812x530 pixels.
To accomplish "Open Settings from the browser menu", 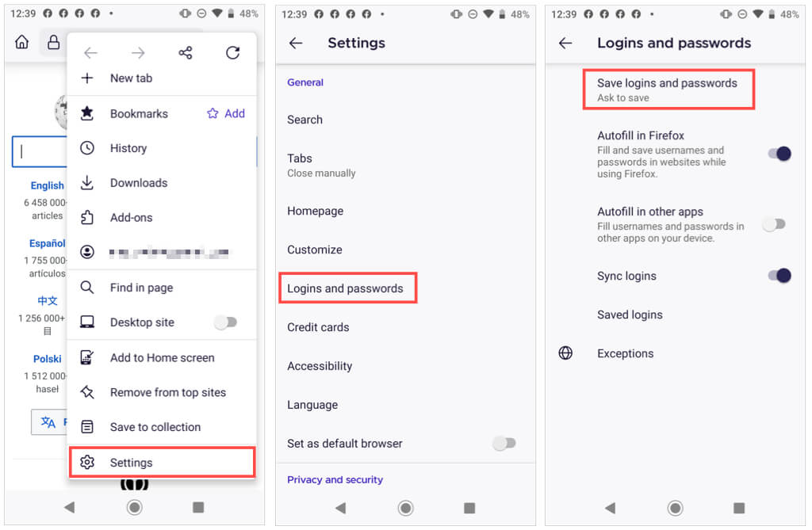I will pyautogui.click(x=162, y=462).
